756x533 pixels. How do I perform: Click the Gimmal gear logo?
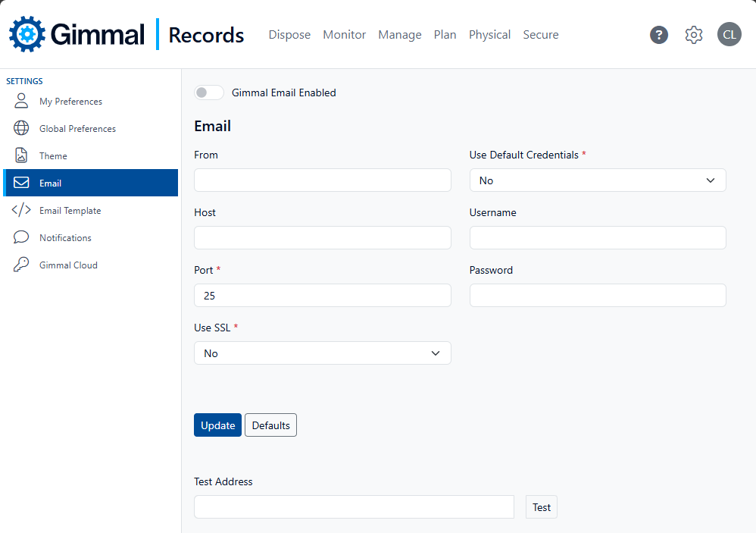pyautogui.click(x=27, y=34)
